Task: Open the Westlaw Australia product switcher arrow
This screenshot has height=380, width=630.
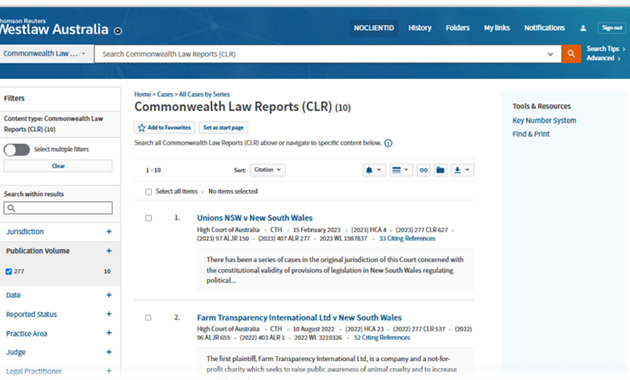Action: coord(118,31)
